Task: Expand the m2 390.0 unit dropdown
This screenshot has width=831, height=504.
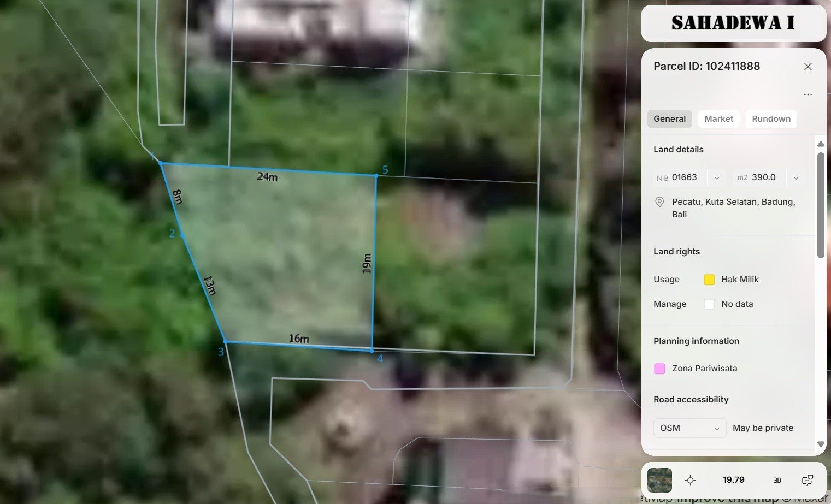Action: [x=796, y=178]
